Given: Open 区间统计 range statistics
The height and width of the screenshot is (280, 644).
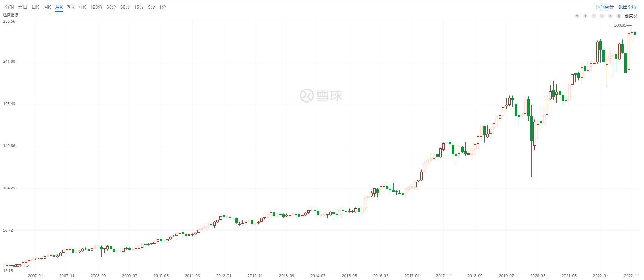Looking at the screenshot, I should (605, 7).
